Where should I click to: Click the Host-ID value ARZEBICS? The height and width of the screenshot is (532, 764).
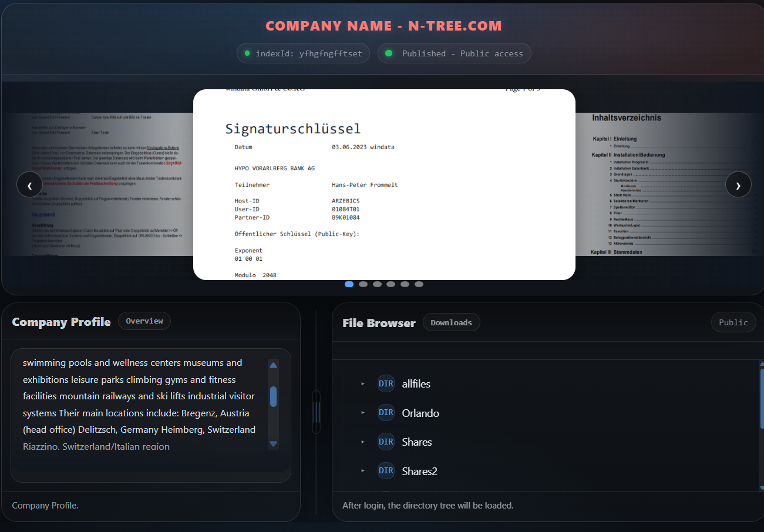[346, 201]
